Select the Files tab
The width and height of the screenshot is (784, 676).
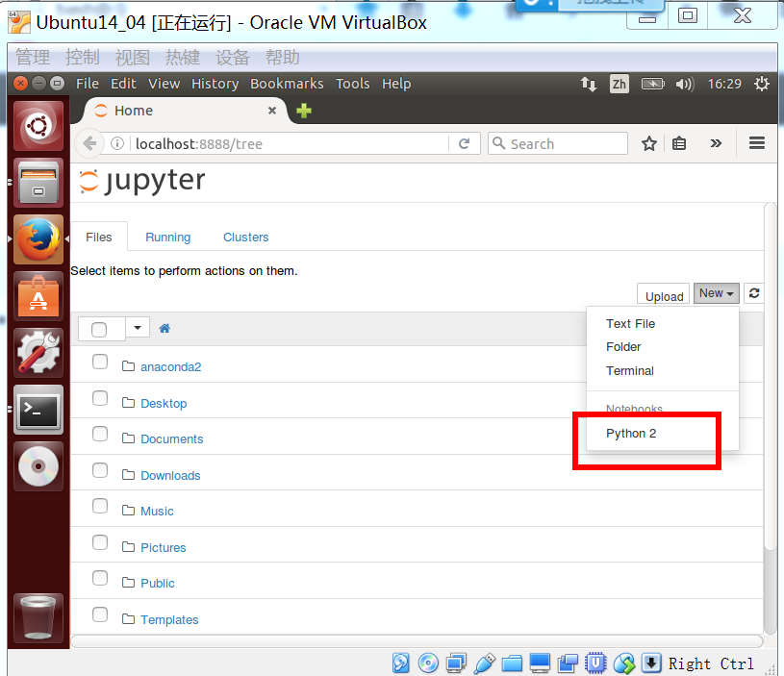click(99, 238)
